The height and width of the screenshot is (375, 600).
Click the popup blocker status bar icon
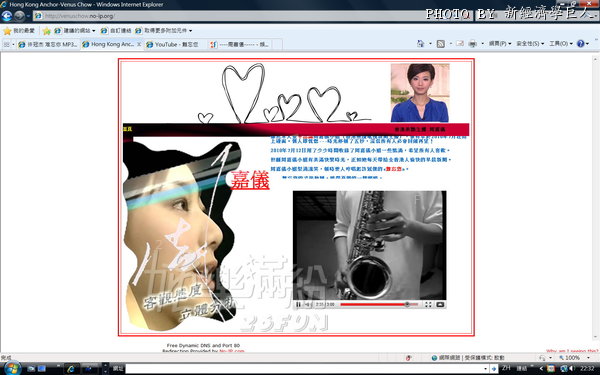[408, 358]
